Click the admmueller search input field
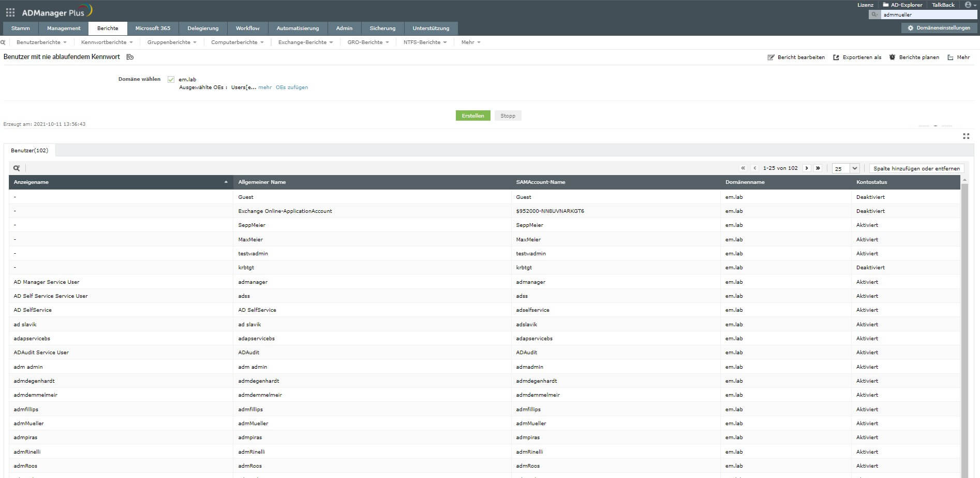The image size is (980, 478). coord(928,15)
